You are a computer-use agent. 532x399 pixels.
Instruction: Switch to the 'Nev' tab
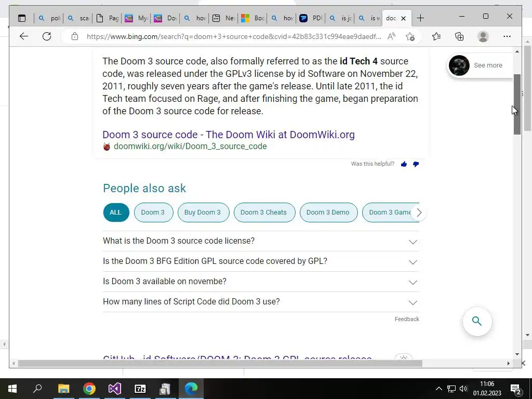pos(223,18)
